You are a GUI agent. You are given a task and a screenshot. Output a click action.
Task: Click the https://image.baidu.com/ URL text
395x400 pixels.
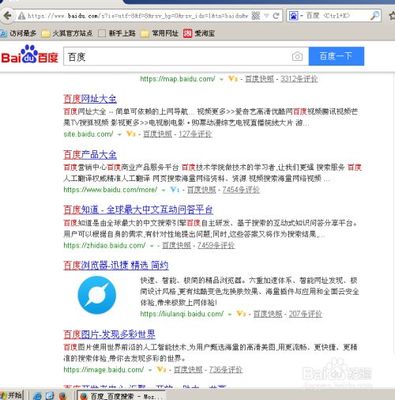[104, 370]
